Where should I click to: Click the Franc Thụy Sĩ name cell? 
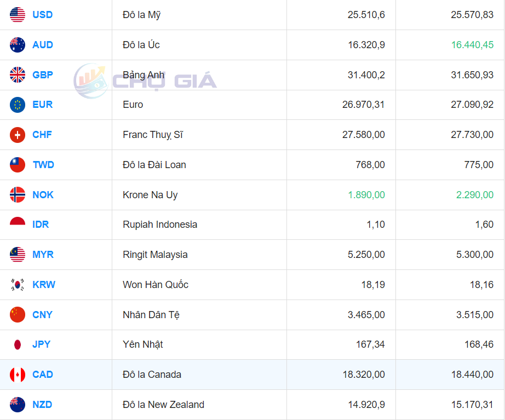(152, 135)
